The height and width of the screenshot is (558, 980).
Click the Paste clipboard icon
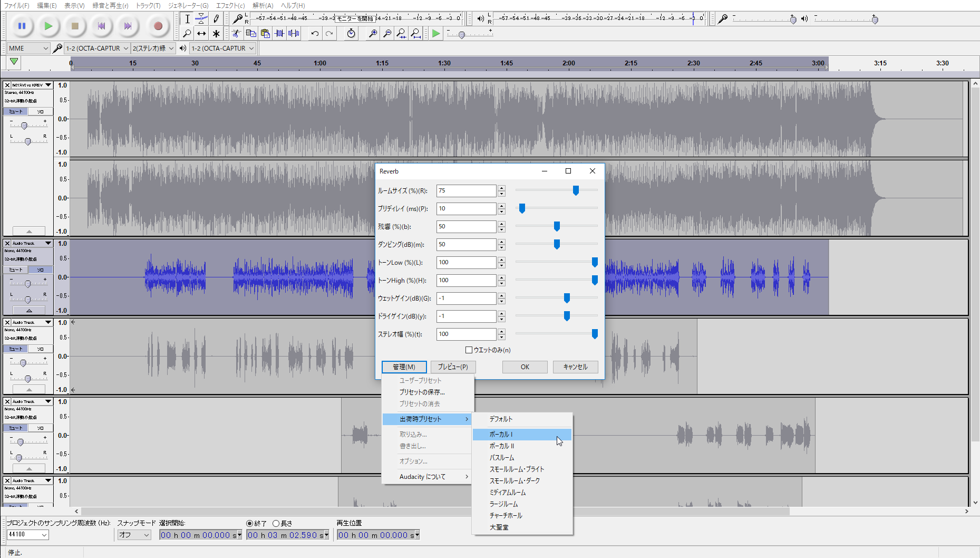265,34
